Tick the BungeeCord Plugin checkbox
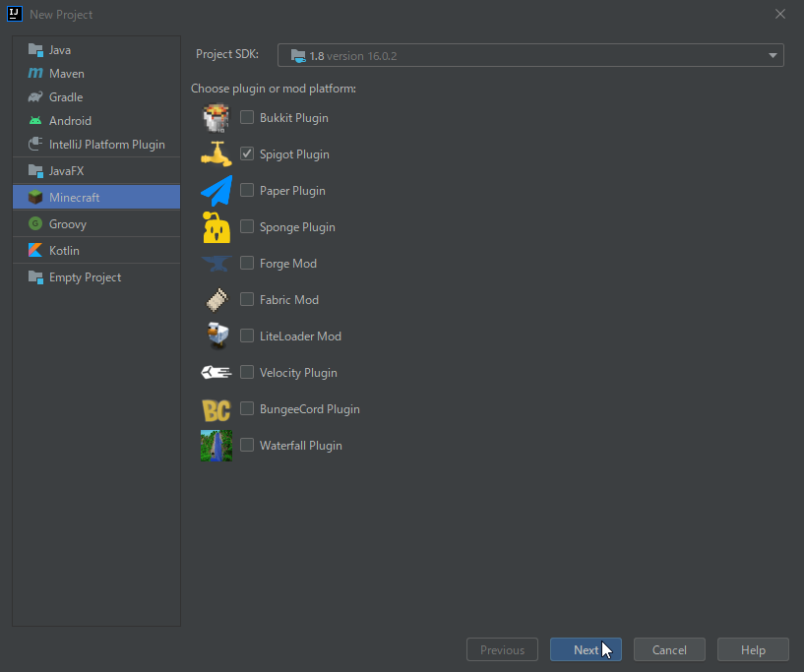The image size is (804, 672). [x=247, y=408]
